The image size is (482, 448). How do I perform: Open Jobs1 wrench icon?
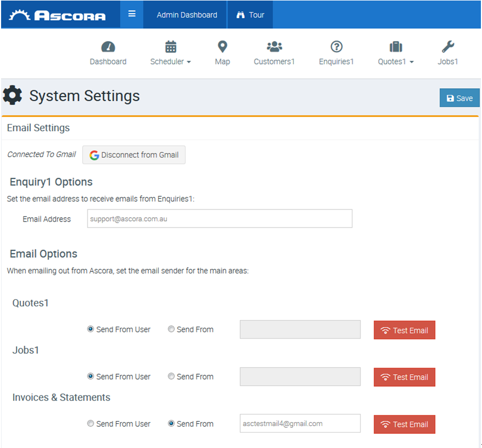coord(448,46)
